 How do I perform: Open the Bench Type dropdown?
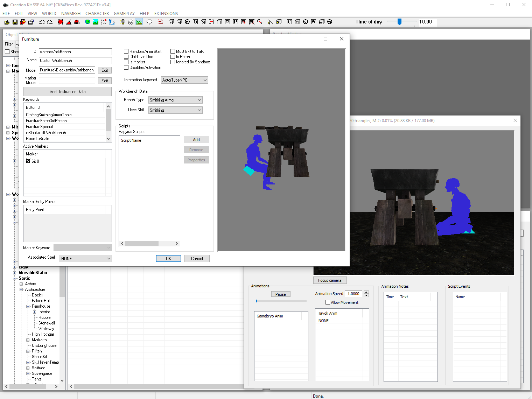pos(175,100)
